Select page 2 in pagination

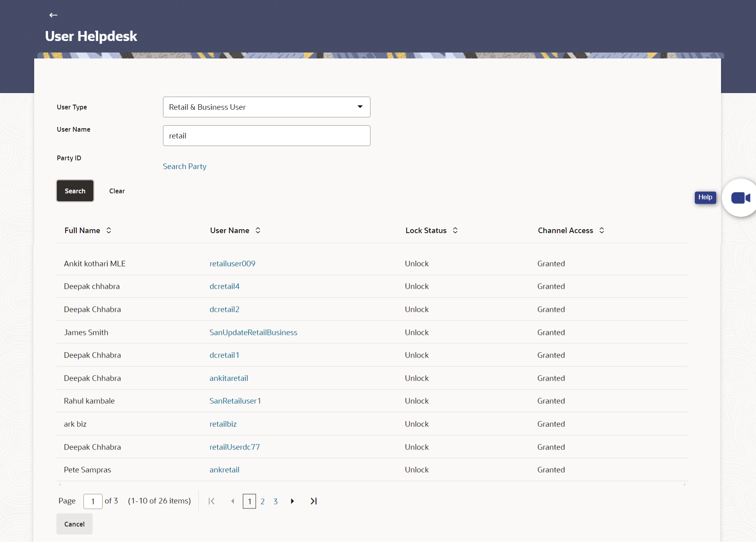tap(263, 501)
